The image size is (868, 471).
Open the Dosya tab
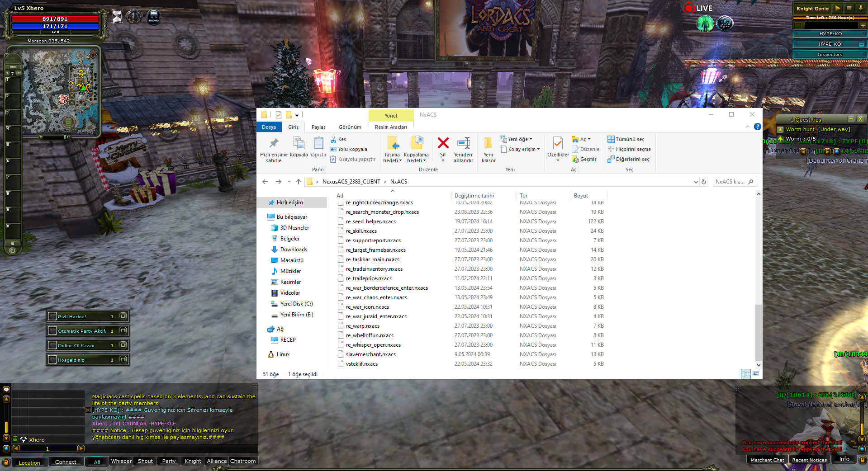point(269,127)
